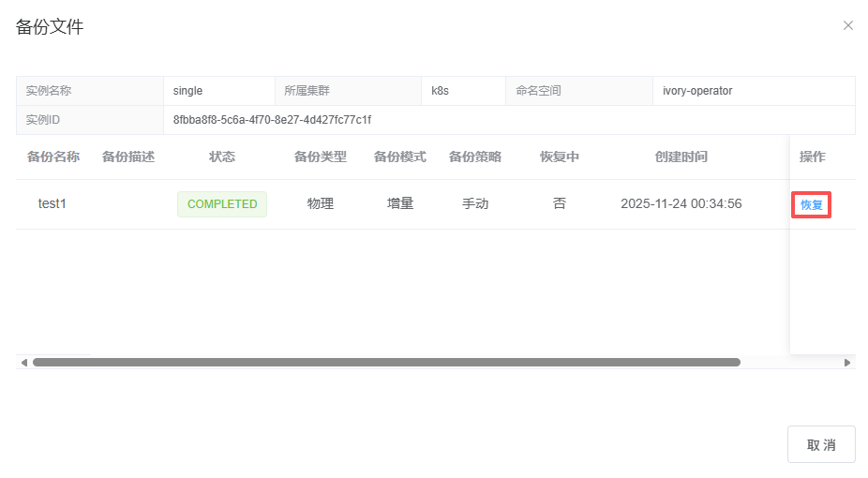Viewport: 868px width, 478px height.
Task: Select the 备份模式 column header
Action: pos(400,157)
